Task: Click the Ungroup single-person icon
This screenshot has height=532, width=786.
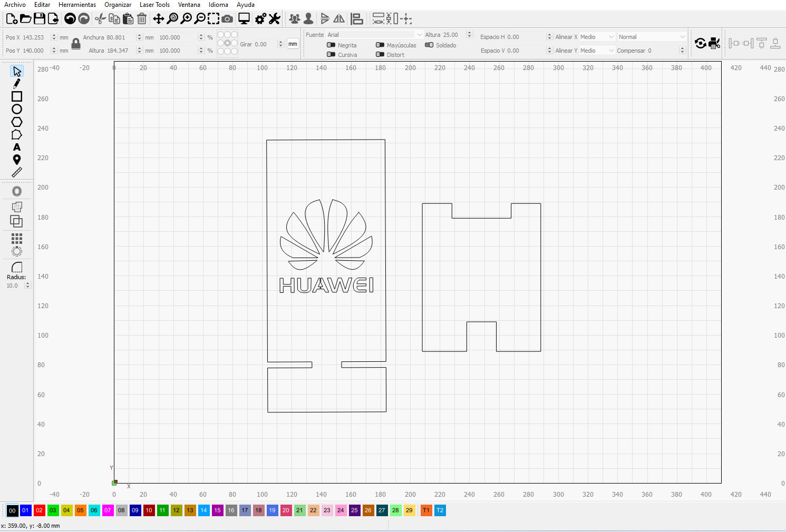Action: click(x=308, y=19)
